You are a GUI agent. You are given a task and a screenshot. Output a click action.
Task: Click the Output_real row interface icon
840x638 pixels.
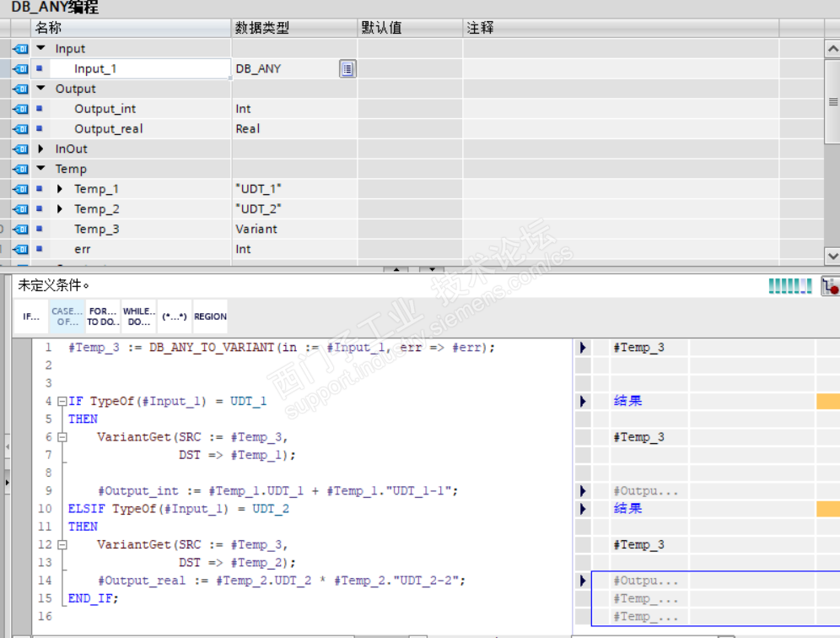[x=20, y=128]
